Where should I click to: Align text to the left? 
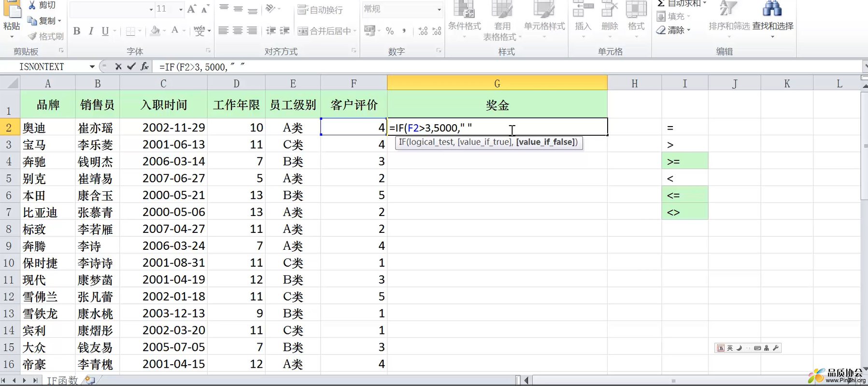(x=223, y=31)
